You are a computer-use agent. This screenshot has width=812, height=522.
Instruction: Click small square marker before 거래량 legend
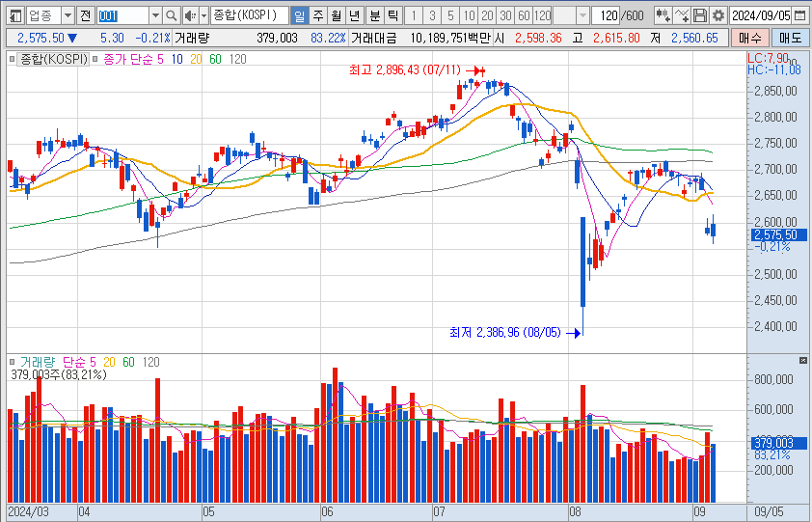(13, 362)
